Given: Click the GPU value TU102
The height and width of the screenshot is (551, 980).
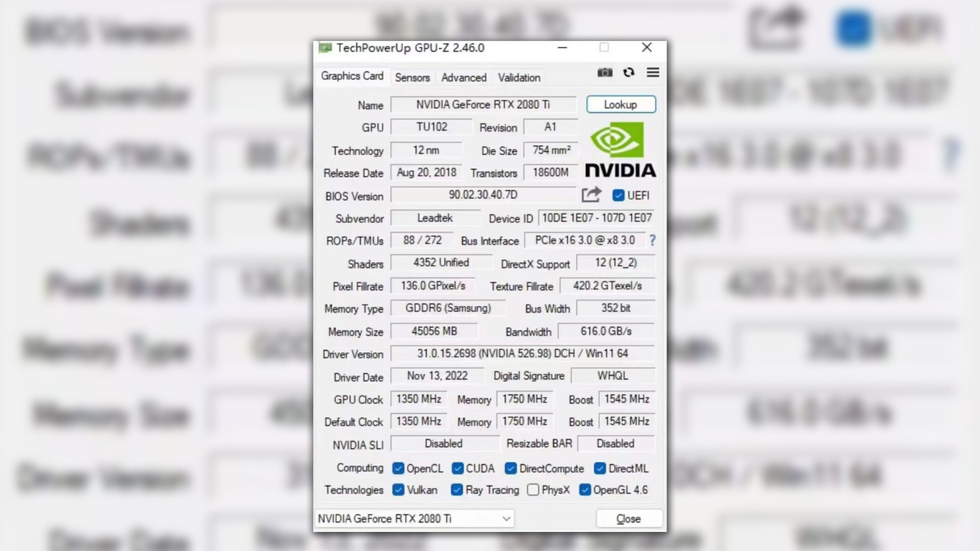Looking at the screenshot, I should tap(431, 127).
